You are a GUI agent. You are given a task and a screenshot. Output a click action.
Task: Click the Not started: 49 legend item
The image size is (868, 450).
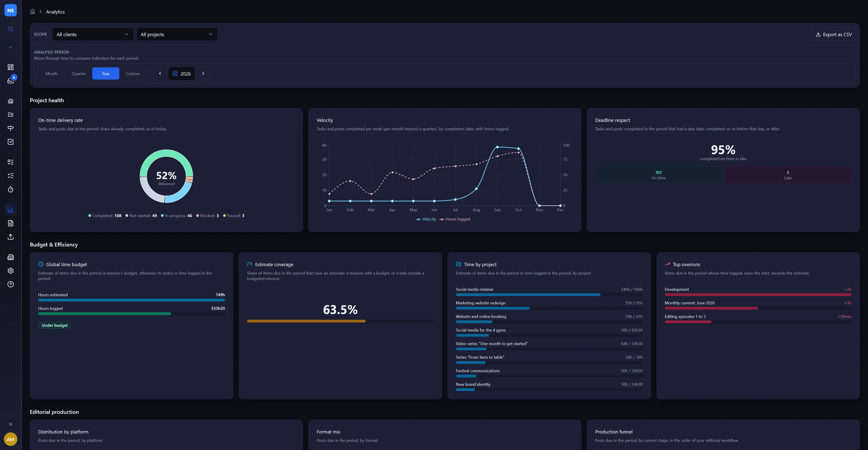click(x=141, y=216)
